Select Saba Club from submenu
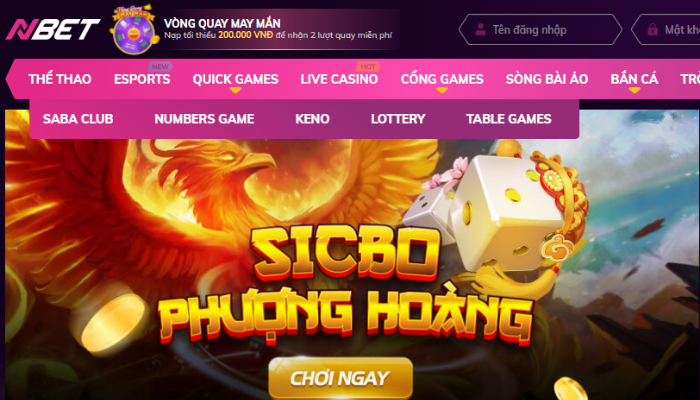 [x=78, y=119]
